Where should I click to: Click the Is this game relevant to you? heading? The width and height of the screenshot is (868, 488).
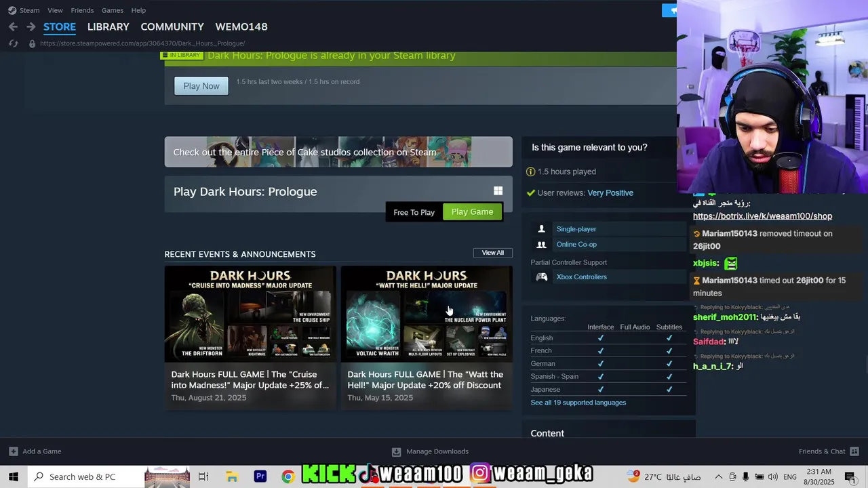coord(589,147)
